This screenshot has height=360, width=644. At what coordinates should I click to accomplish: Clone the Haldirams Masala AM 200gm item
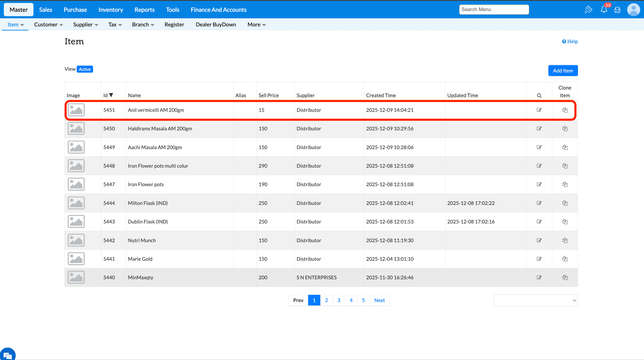coord(565,128)
